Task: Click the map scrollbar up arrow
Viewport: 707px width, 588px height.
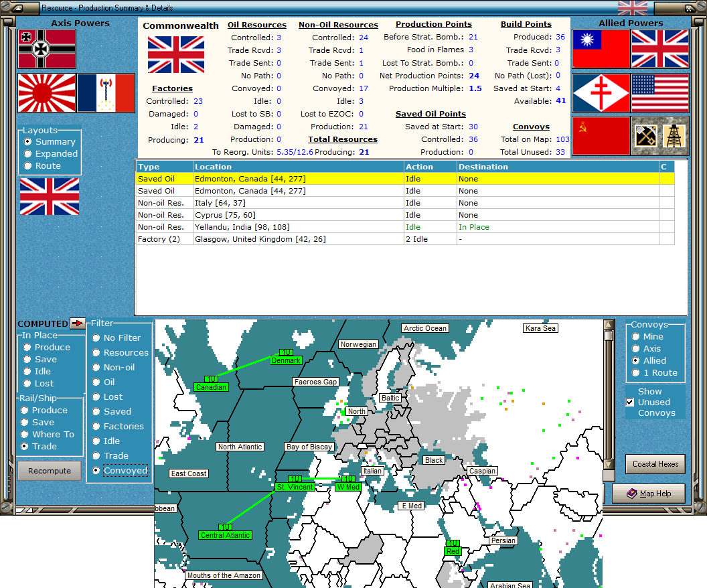Action: coord(609,325)
